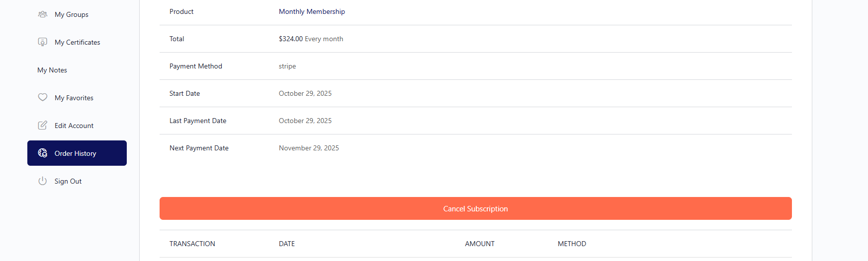
Task: Click the heart icon for My Favorites
Action: coord(43,97)
